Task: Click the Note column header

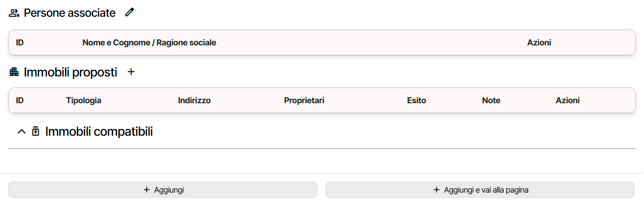Action: pos(491,100)
